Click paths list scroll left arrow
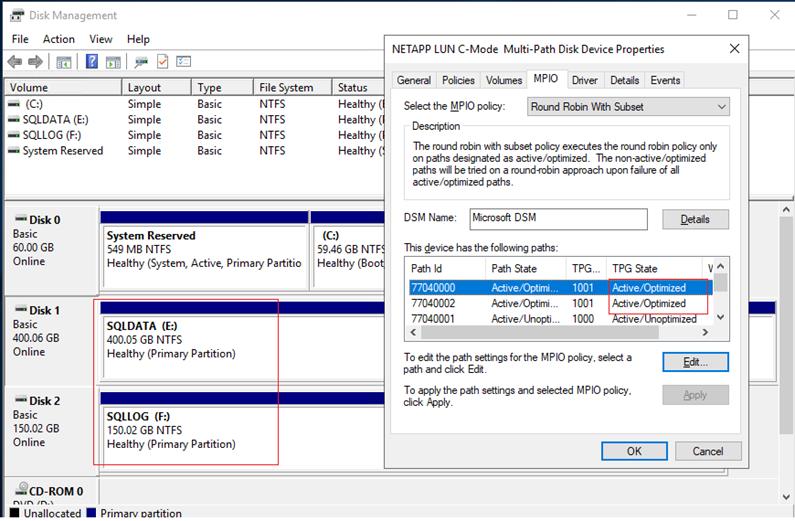795x521 pixels. [x=413, y=332]
